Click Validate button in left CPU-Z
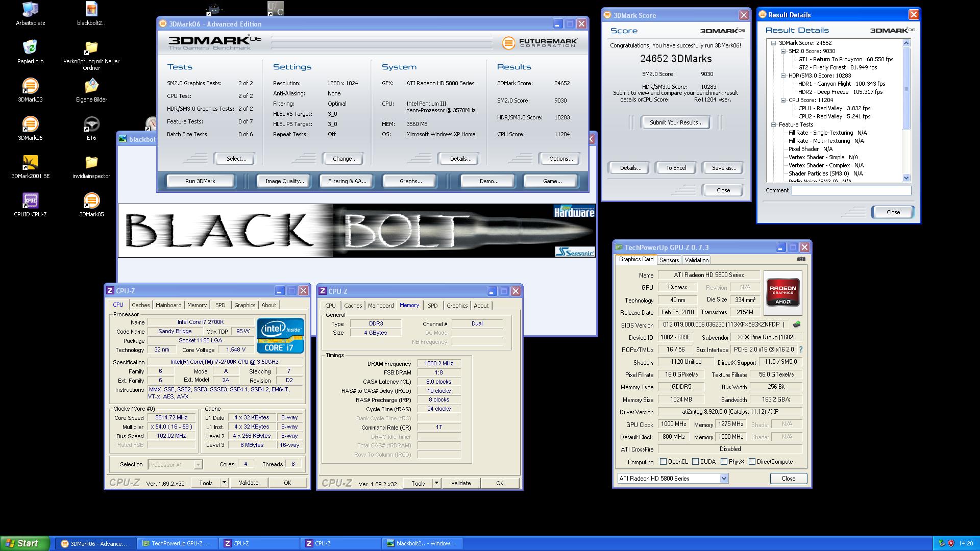This screenshot has height=551, width=980. click(249, 483)
